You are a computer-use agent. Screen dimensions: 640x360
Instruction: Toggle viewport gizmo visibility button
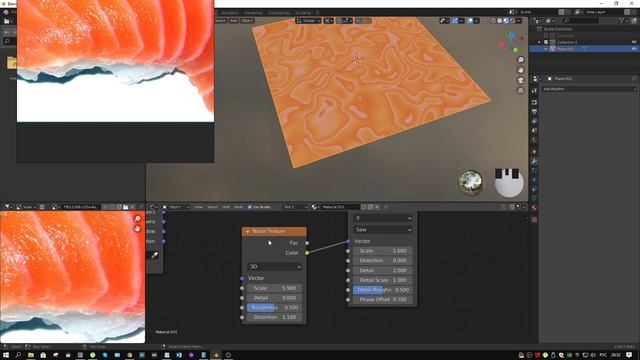pyautogui.click(x=455, y=20)
